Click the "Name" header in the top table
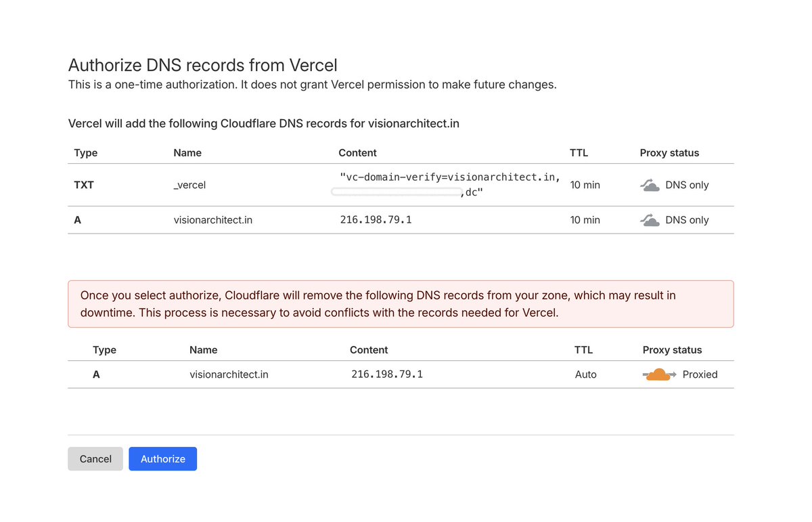Image resolution: width=812 pixels, height=522 pixels. pos(187,153)
